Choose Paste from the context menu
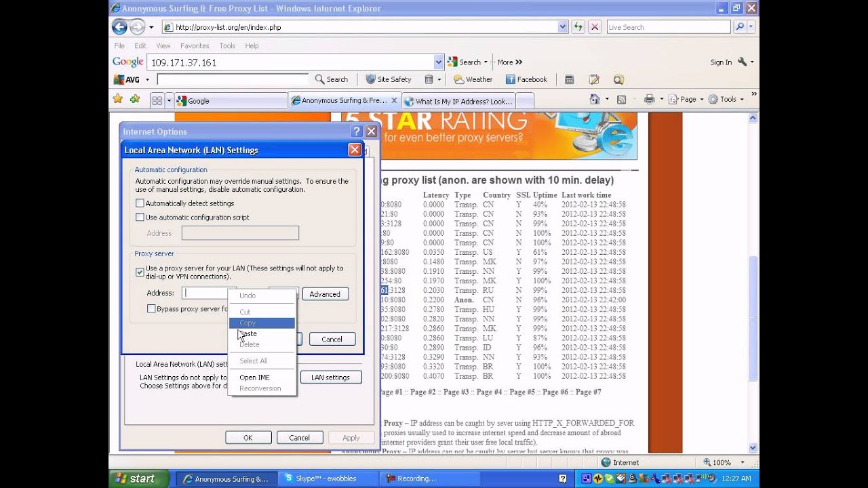 click(248, 333)
